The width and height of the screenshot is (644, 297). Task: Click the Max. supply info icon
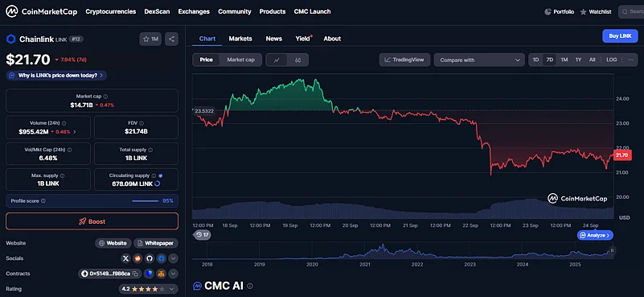coord(62,175)
